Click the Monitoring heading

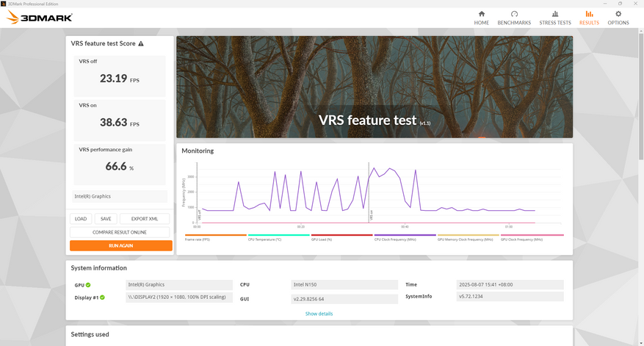pyautogui.click(x=198, y=151)
